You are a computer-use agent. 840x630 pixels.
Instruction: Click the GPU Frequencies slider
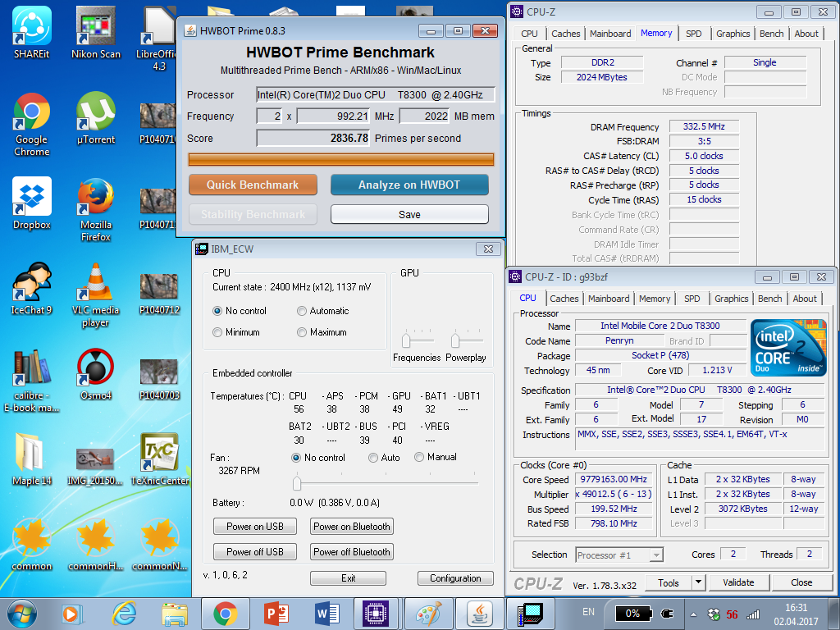(x=406, y=340)
